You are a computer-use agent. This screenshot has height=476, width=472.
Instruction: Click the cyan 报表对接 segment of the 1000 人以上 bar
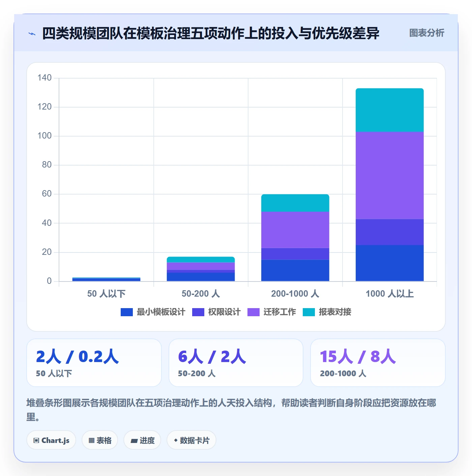390,110
